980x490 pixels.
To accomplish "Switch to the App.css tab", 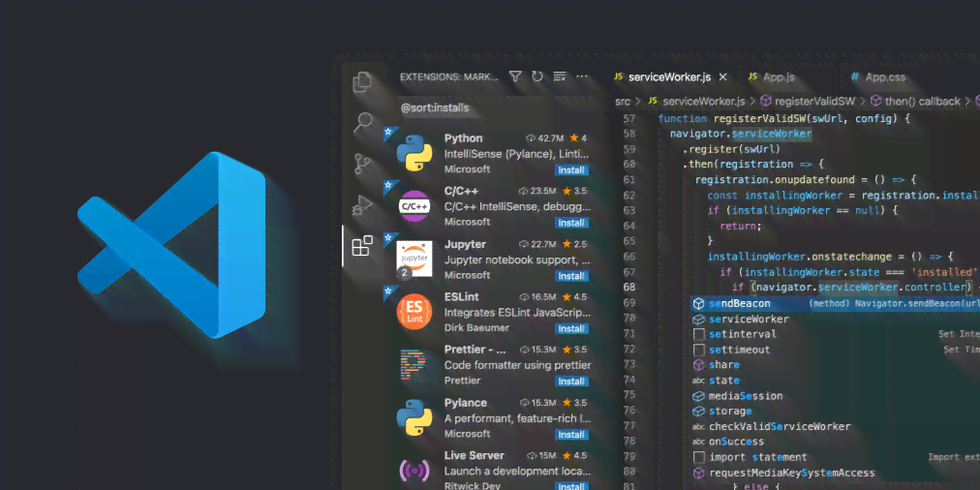I will pos(877,77).
